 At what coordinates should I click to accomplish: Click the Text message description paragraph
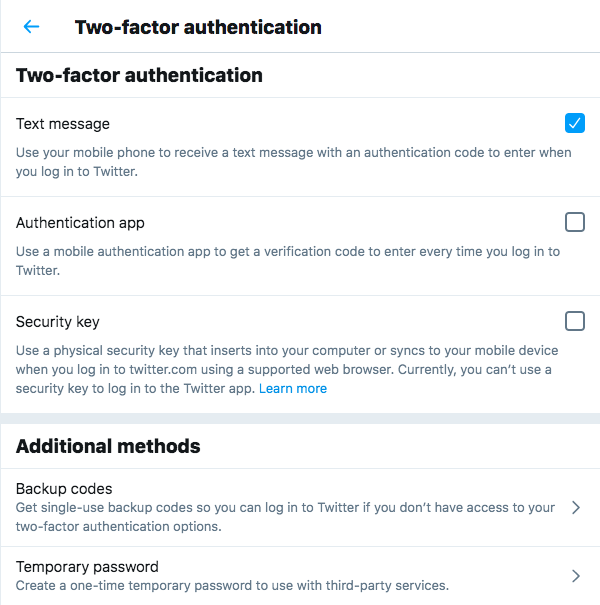point(294,162)
